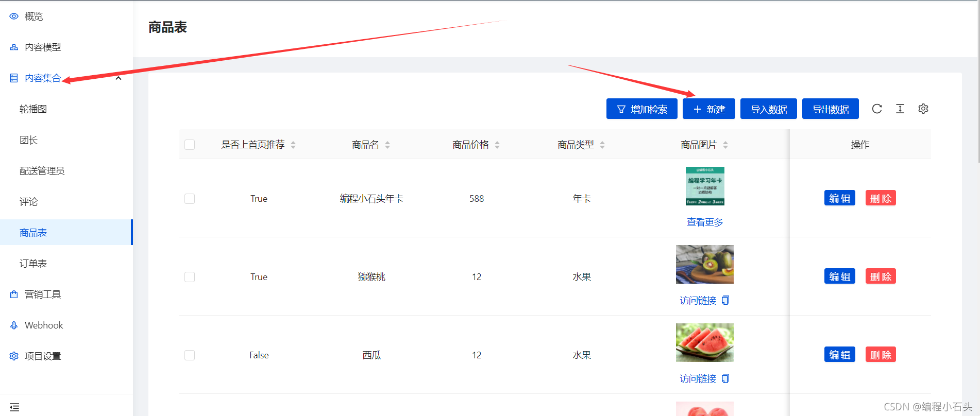Open the 团长 collection
This screenshot has width=980, height=416.
[66, 140]
